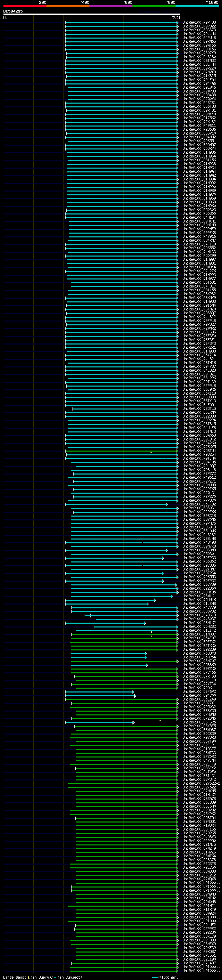222x980 pixels.
Task: Click label UniRef100_Q56TU3
Action: pyautogui.click(x=199, y=106)
